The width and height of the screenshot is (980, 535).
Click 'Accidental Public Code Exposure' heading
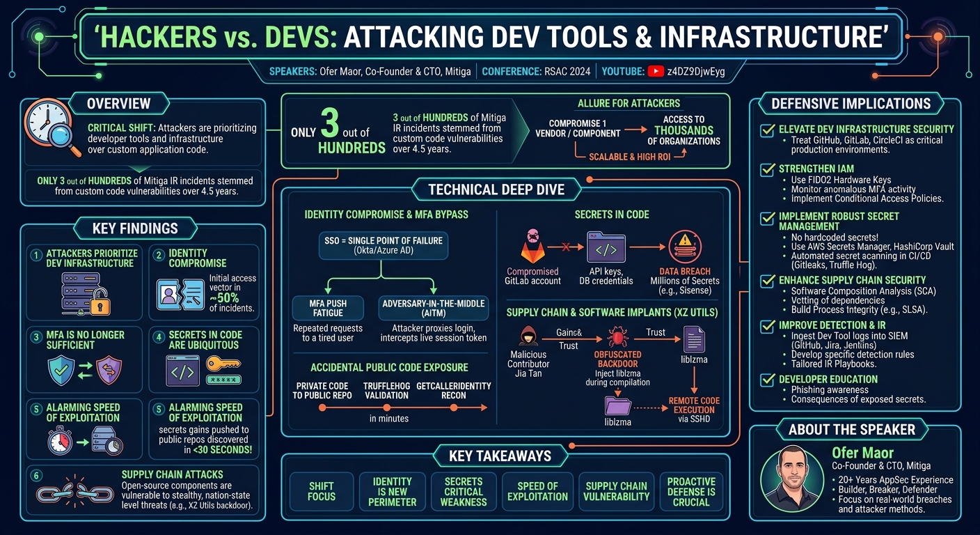389,367
